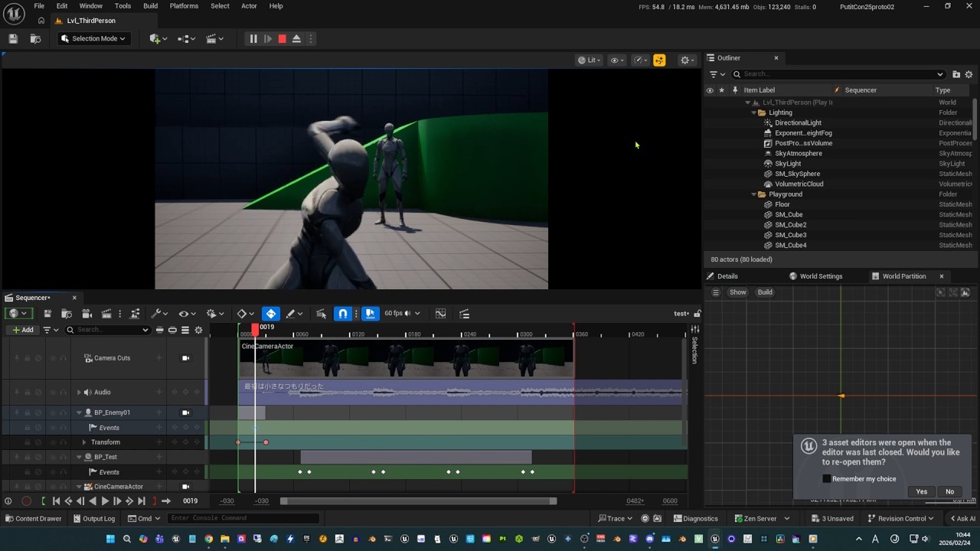Open Selection Mode dropdown
Image resolution: width=980 pixels, height=551 pixels.
pyautogui.click(x=94, y=38)
